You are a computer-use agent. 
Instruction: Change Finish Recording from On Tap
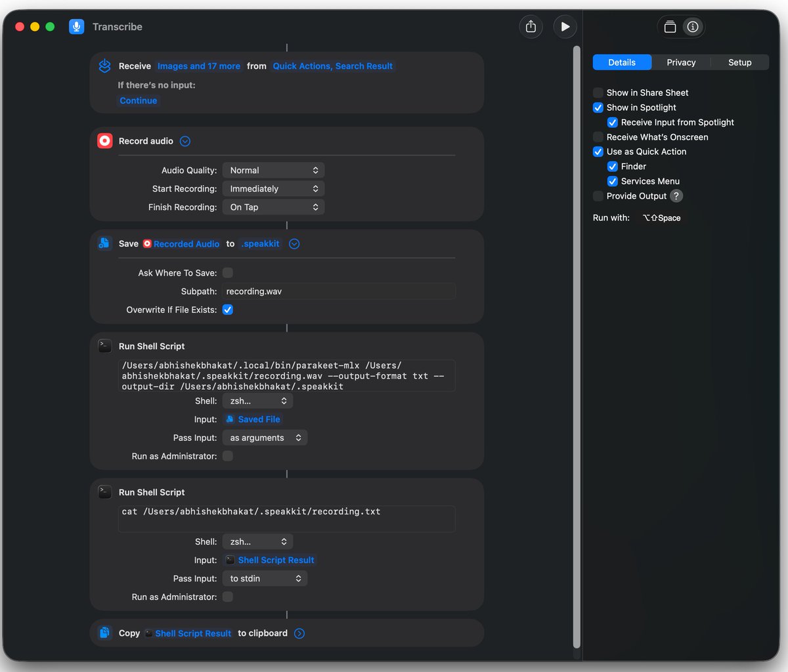point(273,206)
